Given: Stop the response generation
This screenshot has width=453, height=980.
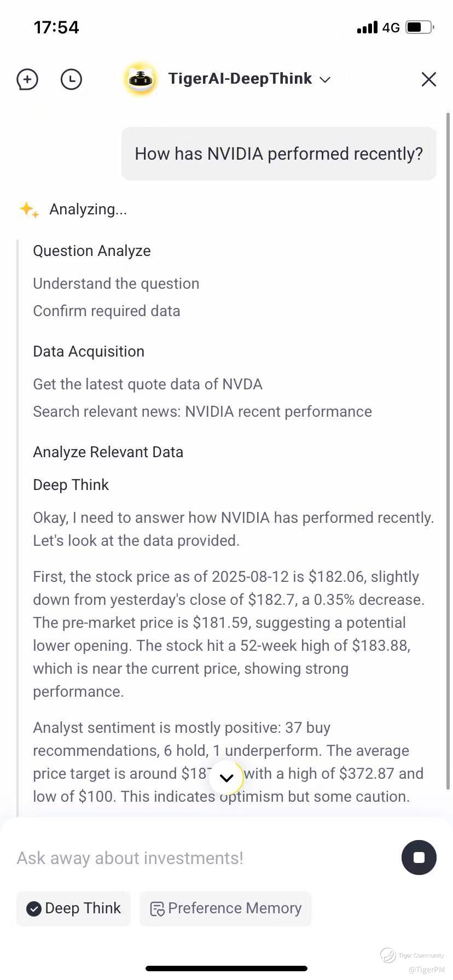Looking at the screenshot, I should (x=419, y=857).
